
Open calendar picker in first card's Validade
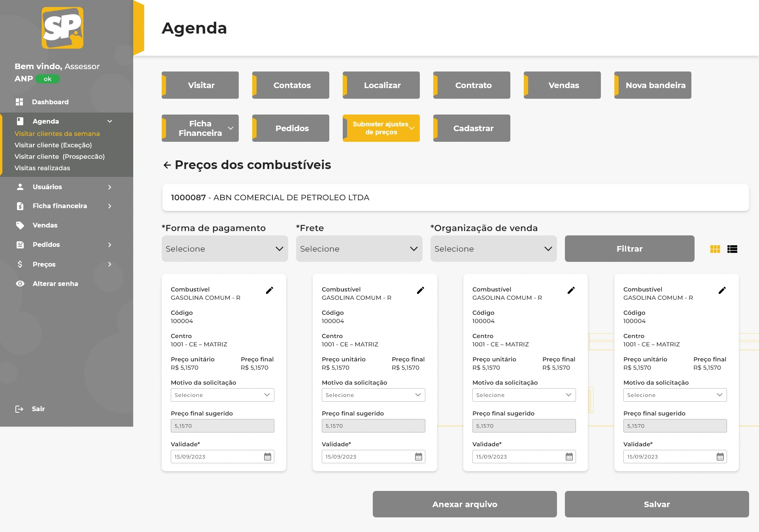268,457
